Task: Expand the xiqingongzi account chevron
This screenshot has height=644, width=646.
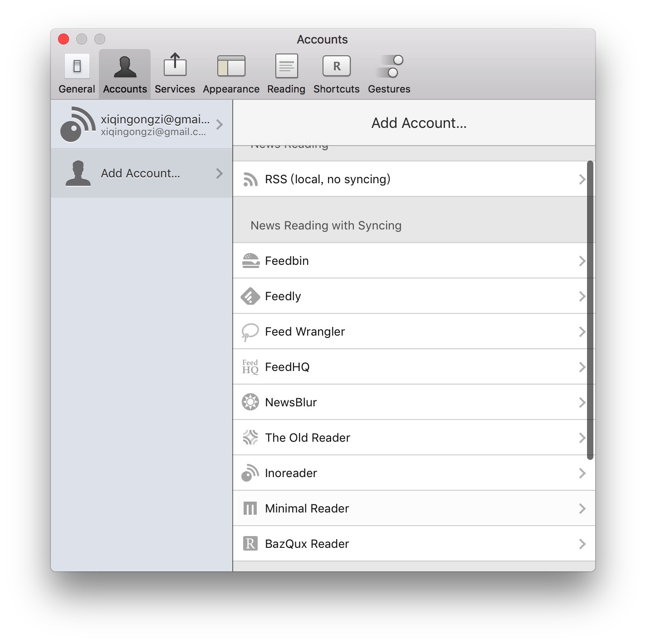Action: 220,124
